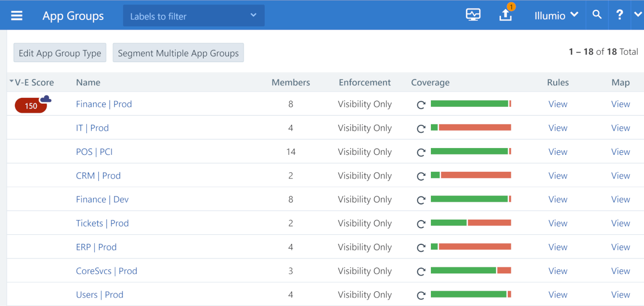644x306 pixels.
Task: Refresh coverage for Tickets | Prod
Action: click(421, 224)
